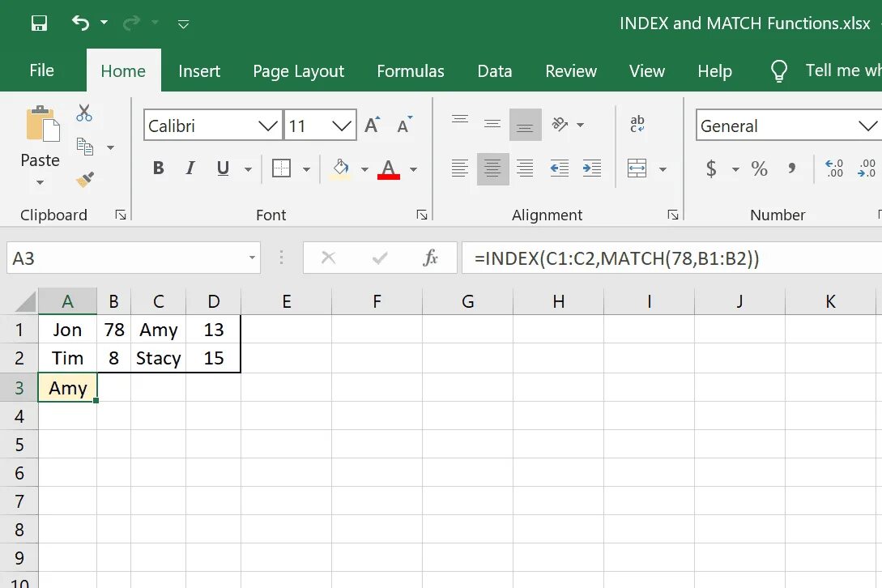Image resolution: width=882 pixels, height=588 pixels.
Task: Apply Comma Style
Action: point(791,168)
